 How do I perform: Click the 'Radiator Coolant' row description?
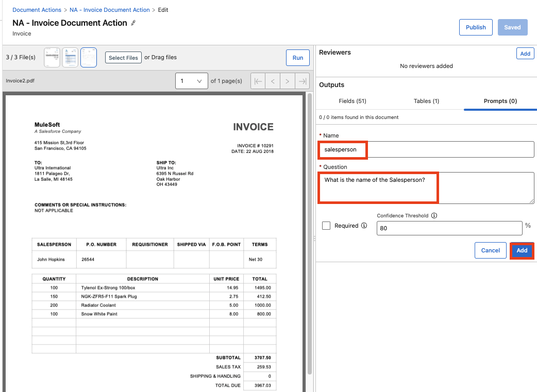pos(98,305)
